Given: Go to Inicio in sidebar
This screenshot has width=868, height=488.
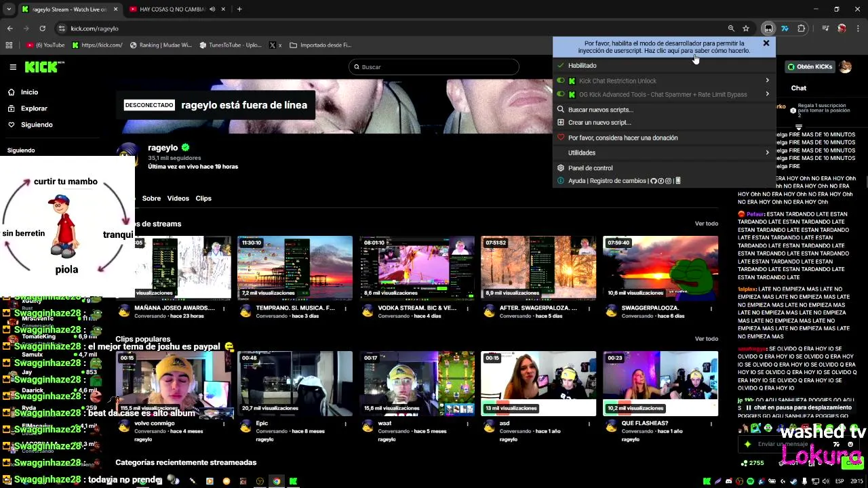Looking at the screenshot, I should point(29,92).
